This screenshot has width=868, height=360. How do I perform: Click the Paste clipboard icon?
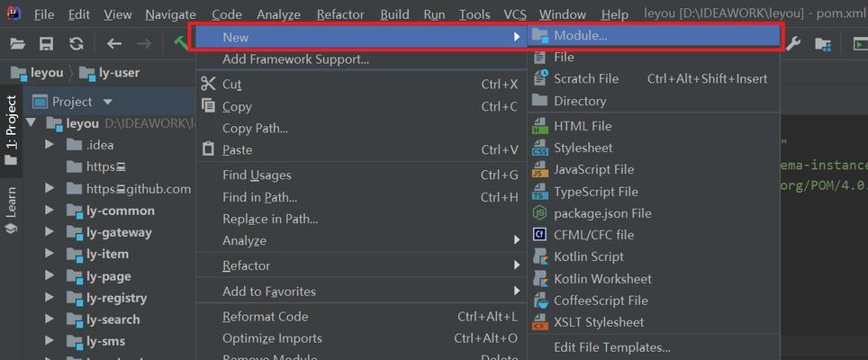click(x=208, y=149)
